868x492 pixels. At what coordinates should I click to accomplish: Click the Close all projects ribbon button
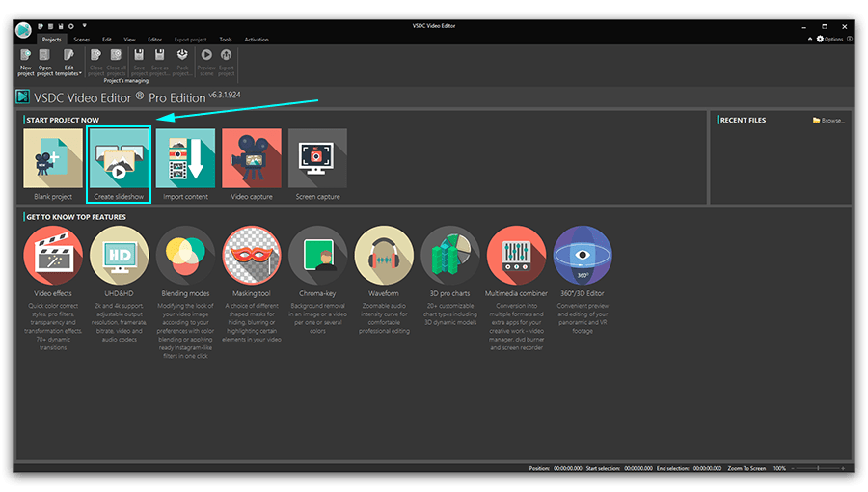point(116,62)
